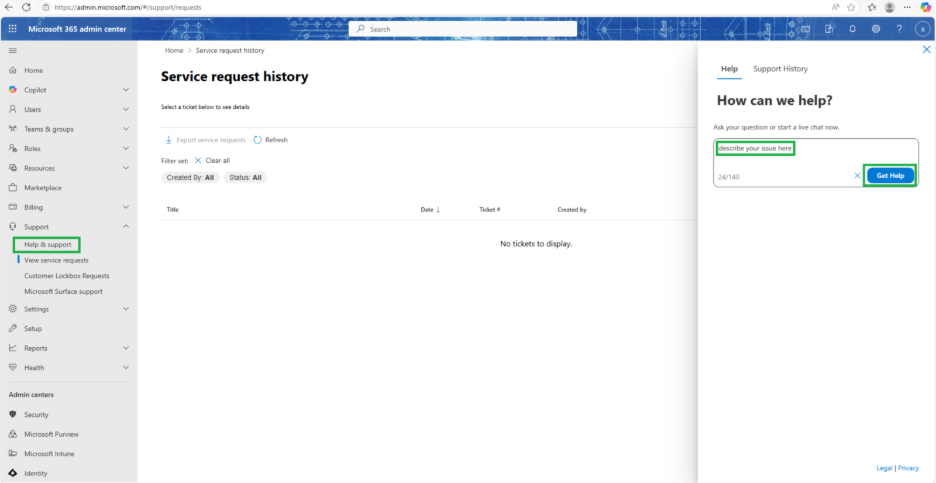Open the account avatar circle in header
Screen dimensions: 936x483
pyautogui.click(x=922, y=29)
